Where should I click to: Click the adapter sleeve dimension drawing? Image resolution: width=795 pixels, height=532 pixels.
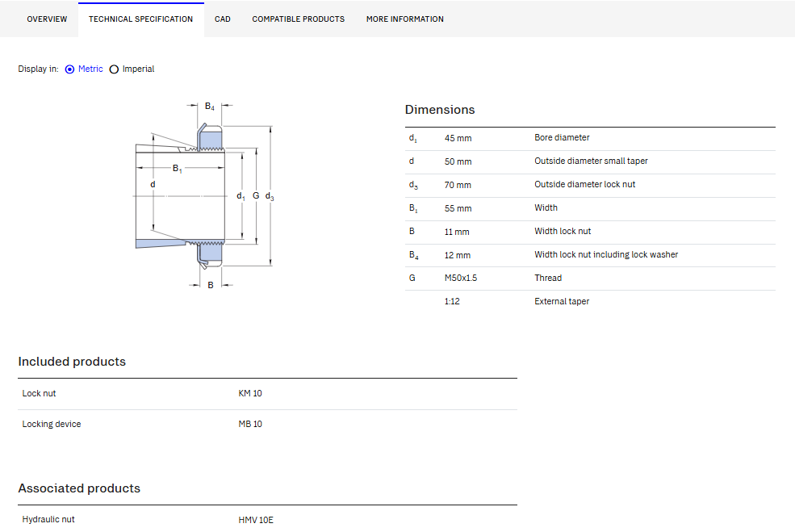(x=204, y=195)
